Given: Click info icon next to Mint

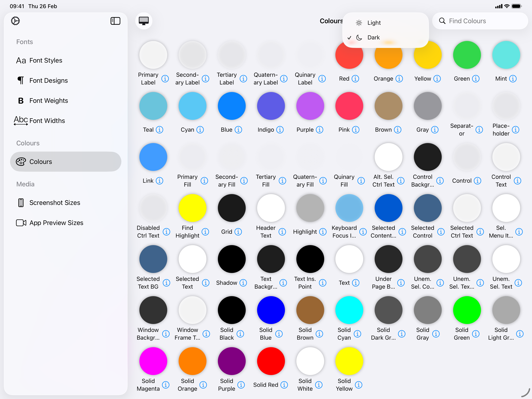Looking at the screenshot, I should [513, 79].
